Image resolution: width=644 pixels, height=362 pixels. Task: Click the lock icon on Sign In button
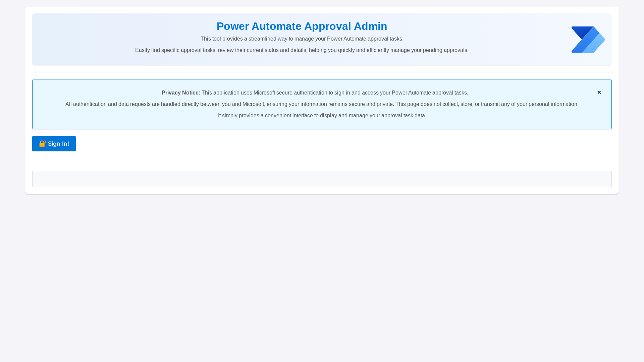[42, 143]
